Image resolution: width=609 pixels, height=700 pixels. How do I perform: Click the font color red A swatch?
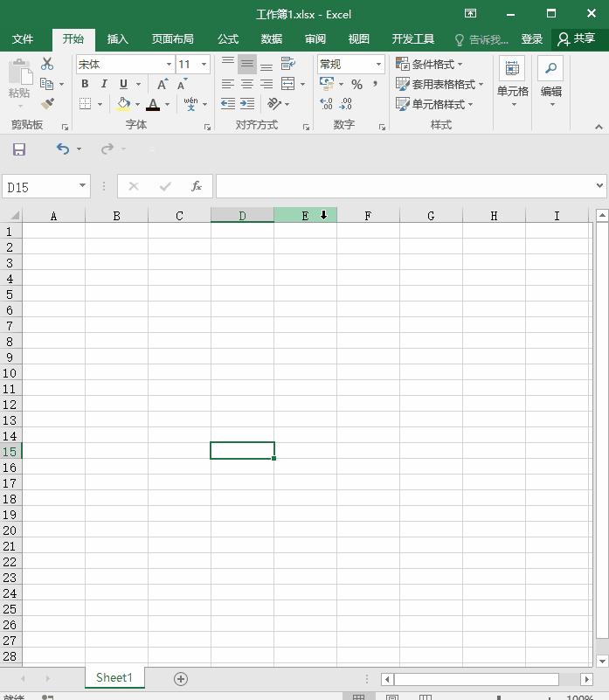coord(153,105)
